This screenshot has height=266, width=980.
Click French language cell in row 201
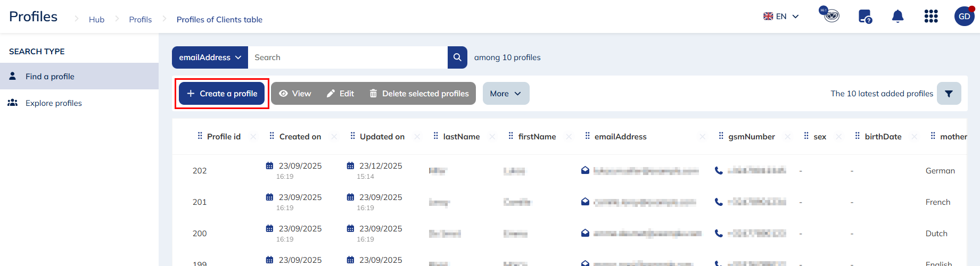point(938,202)
